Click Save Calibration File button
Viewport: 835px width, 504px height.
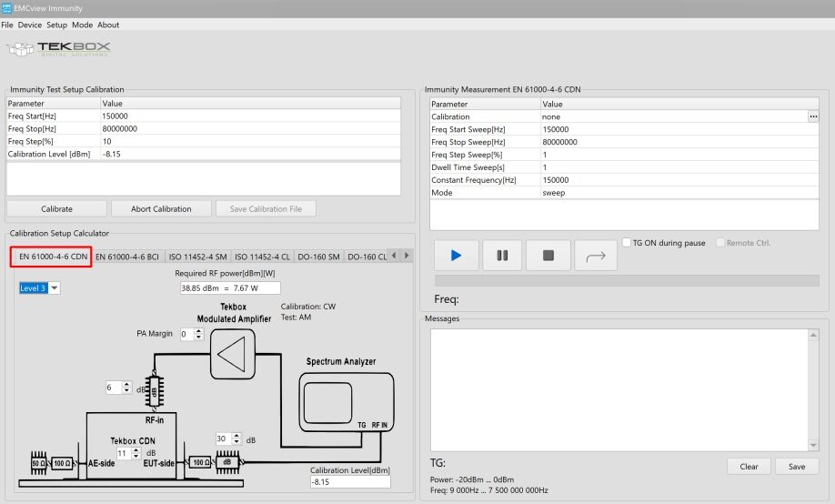[x=266, y=209]
